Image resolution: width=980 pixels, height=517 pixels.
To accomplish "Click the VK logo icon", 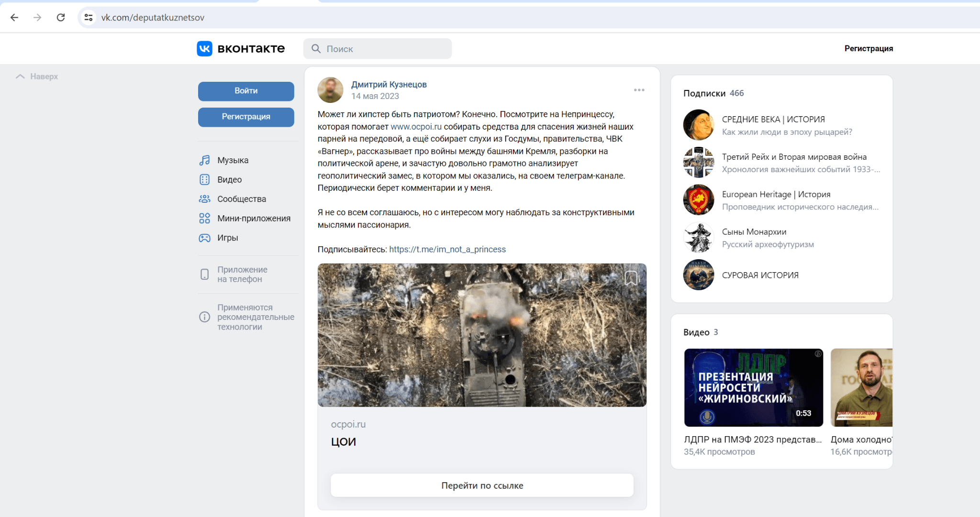I will click(x=204, y=48).
